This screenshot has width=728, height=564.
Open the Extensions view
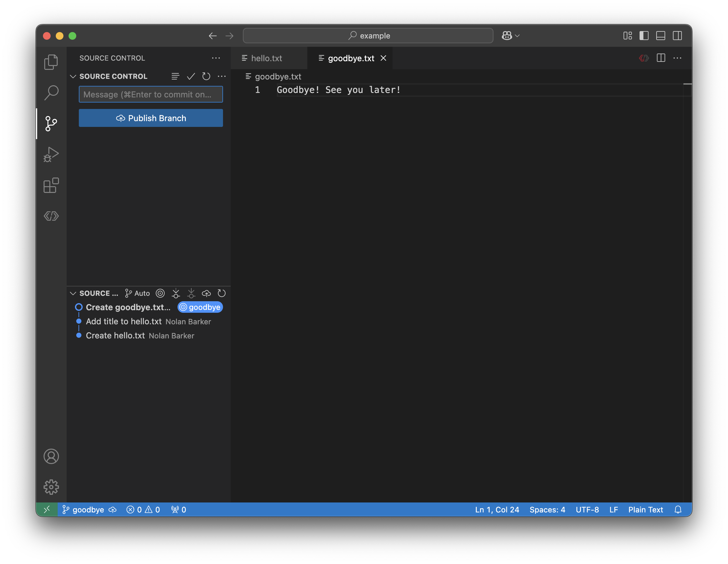coord(51,185)
